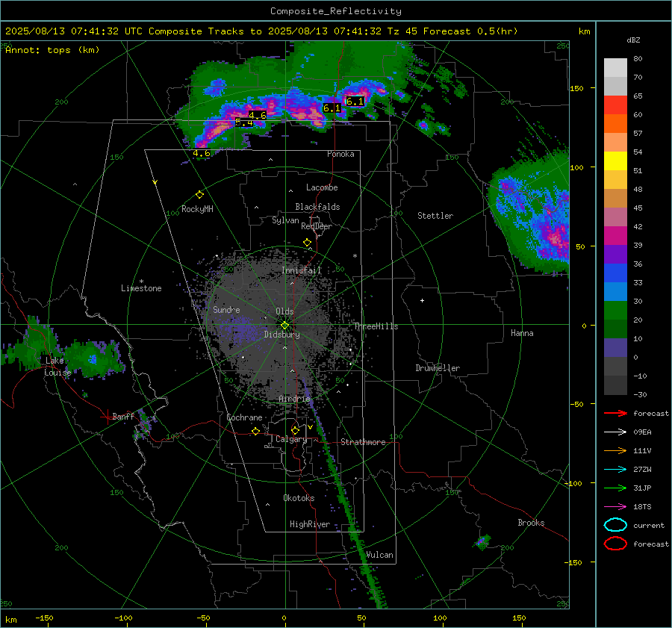
Task: Click the asterisk marker above Limestone
Action: point(141,282)
